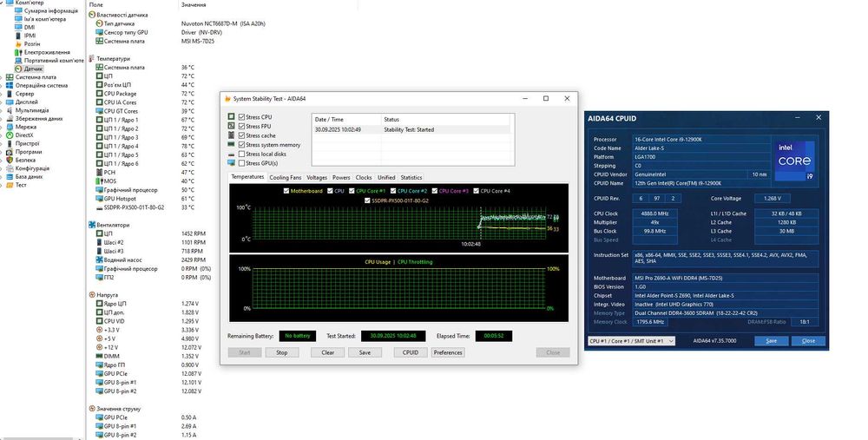Image resolution: width=868 pixels, height=440 pixels.
Task: Click the RAM icon beside Stress system memory
Action: click(x=232, y=145)
